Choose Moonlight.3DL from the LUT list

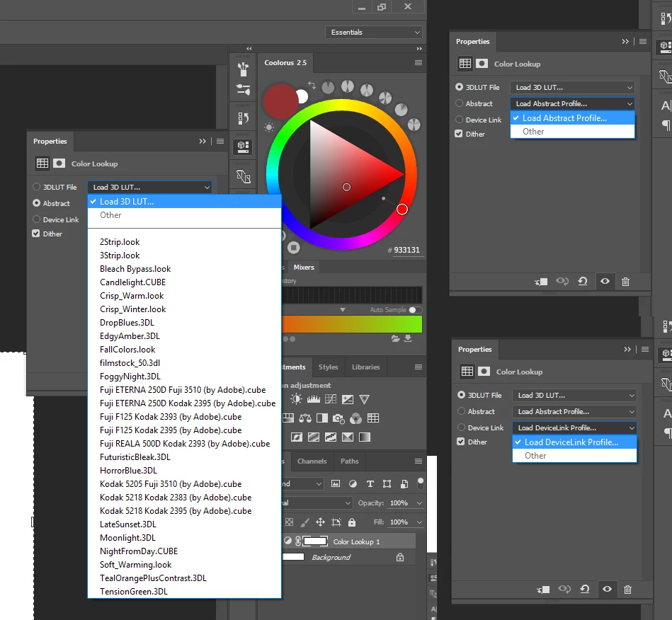[184, 537]
